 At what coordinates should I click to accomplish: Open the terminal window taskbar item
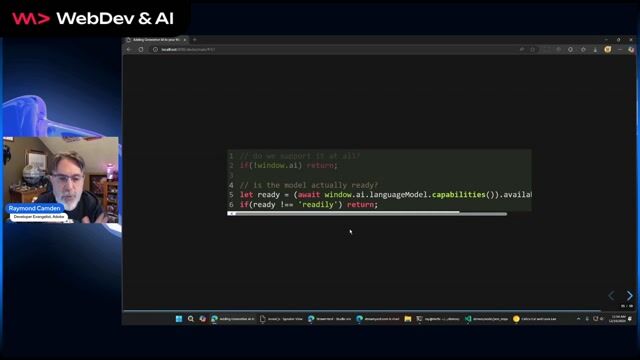438,319
